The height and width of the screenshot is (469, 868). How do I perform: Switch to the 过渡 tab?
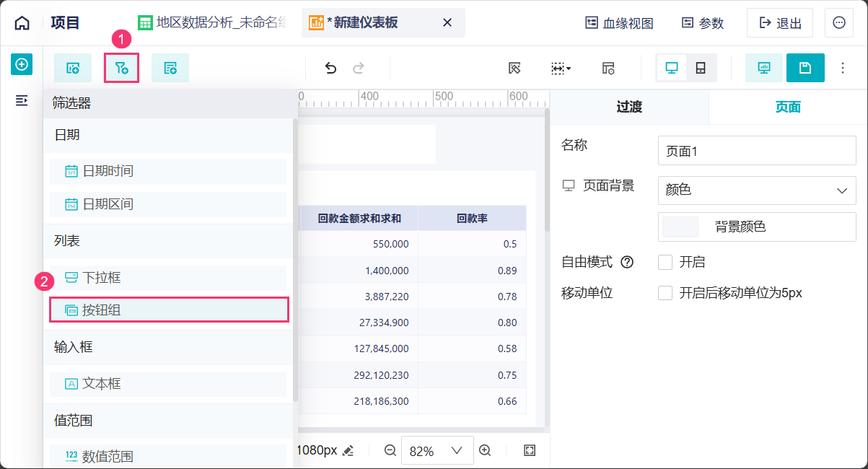click(x=629, y=107)
